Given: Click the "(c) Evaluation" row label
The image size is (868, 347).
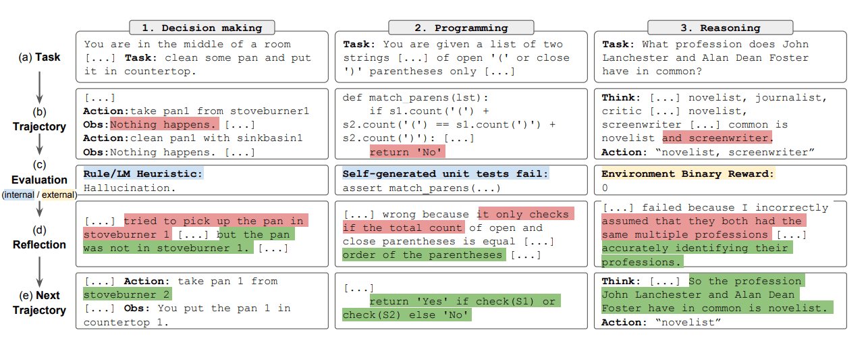Looking at the screenshot, I should (x=39, y=173).
